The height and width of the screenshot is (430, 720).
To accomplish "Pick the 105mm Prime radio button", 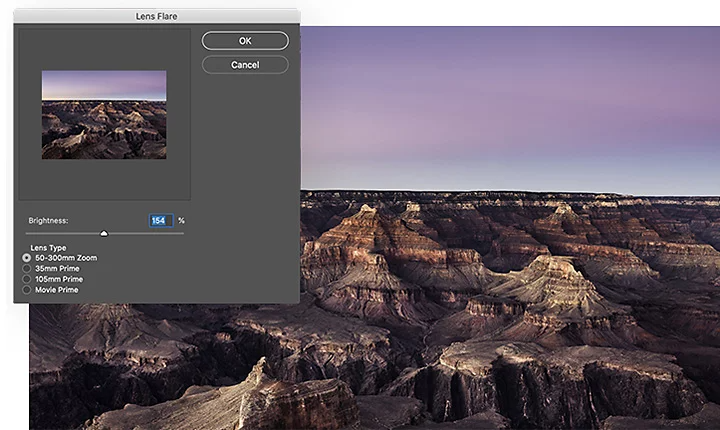I will pyautogui.click(x=27, y=279).
